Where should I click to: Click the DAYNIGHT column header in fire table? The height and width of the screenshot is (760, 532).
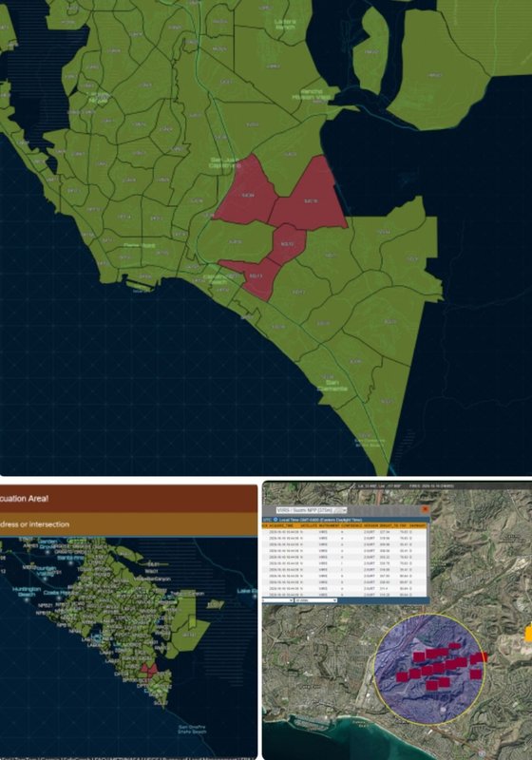coord(417,525)
